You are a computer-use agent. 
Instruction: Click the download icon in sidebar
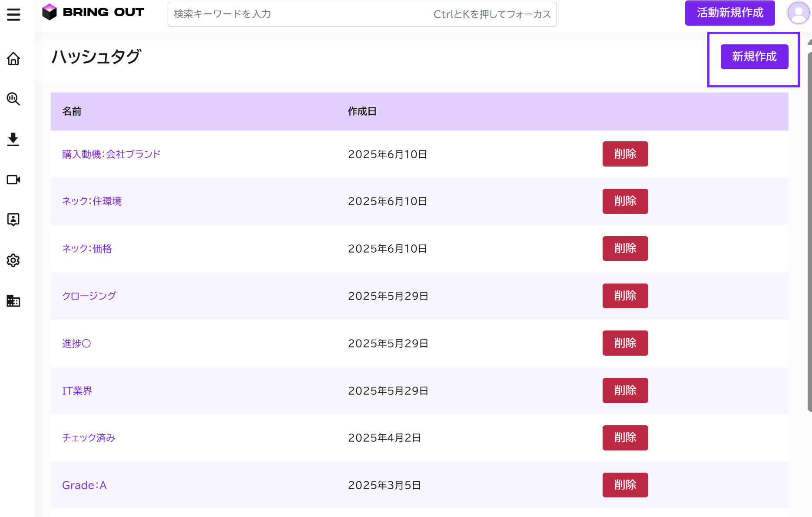point(13,139)
